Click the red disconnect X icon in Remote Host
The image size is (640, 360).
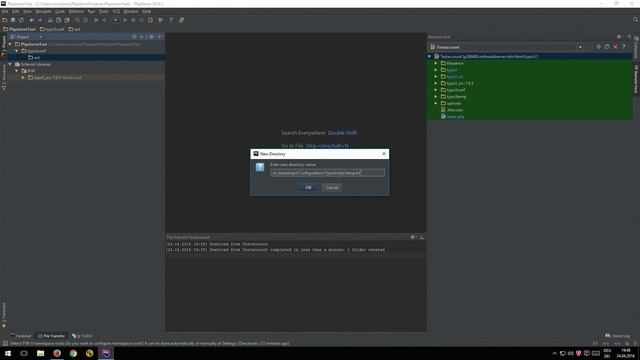coord(615,47)
